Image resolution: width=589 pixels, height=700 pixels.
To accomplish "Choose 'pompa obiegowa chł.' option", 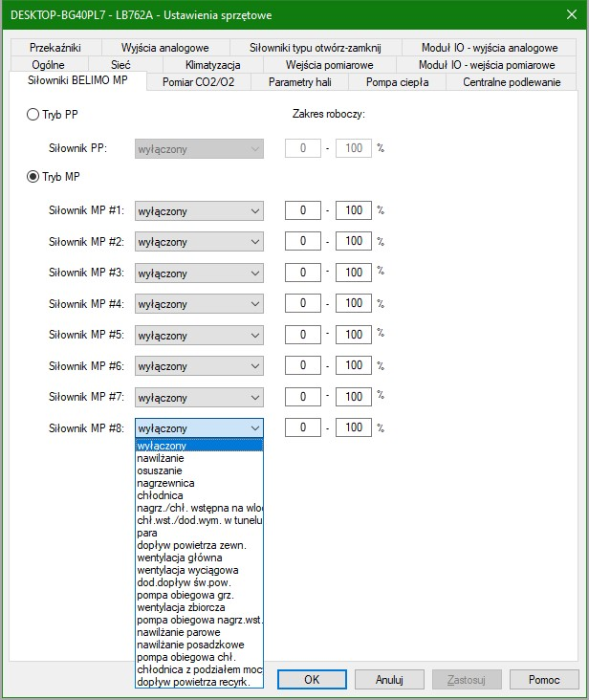I will tap(199, 657).
